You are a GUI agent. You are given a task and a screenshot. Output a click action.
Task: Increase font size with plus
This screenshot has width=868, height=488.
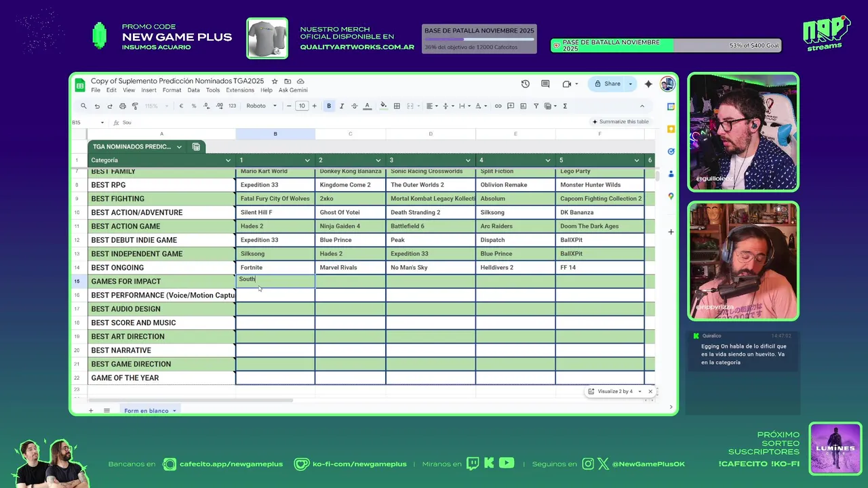pos(314,106)
